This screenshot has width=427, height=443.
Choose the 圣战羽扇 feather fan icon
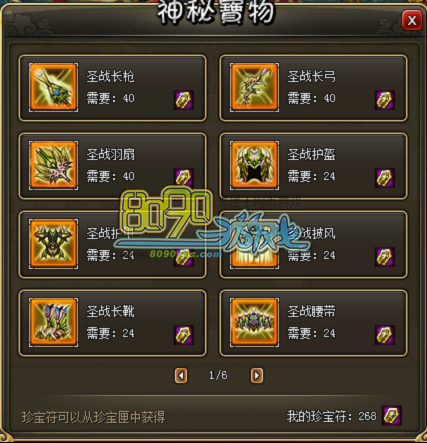53,165
